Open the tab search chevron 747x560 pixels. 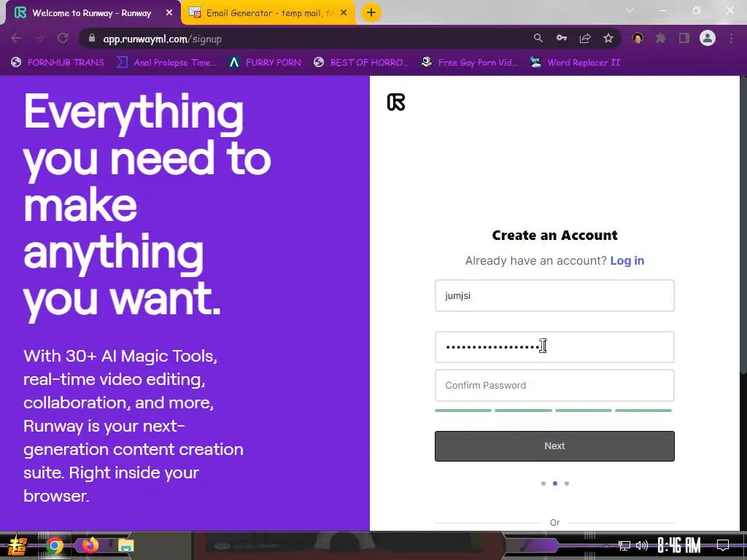click(x=630, y=10)
